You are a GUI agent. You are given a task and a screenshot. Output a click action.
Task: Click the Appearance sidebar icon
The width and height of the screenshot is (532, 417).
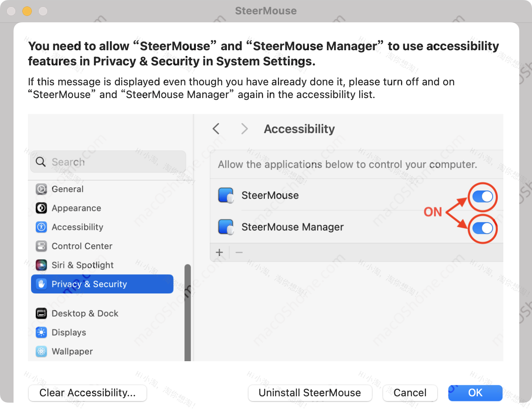41,208
